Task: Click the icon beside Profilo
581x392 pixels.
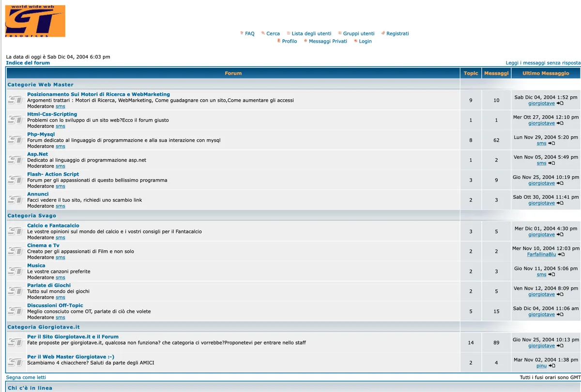Action: [x=278, y=41]
